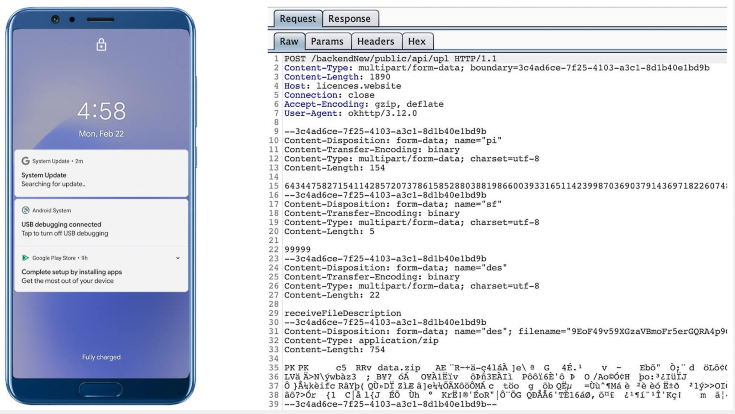This screenshot has width=735, height=414.
Task: Switch to the Response tab
Action: click(x=349, y=19)
